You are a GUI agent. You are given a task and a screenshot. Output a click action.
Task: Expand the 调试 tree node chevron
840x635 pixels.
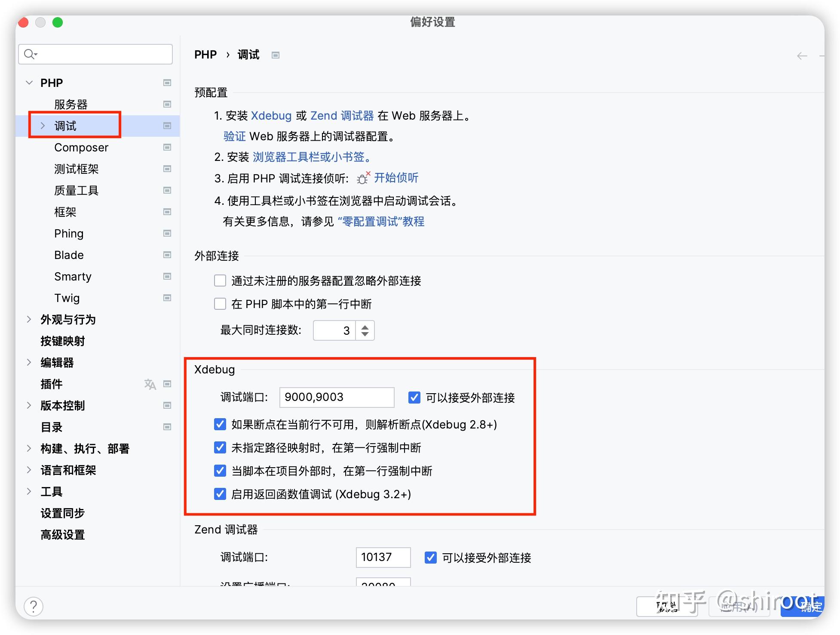43,126
